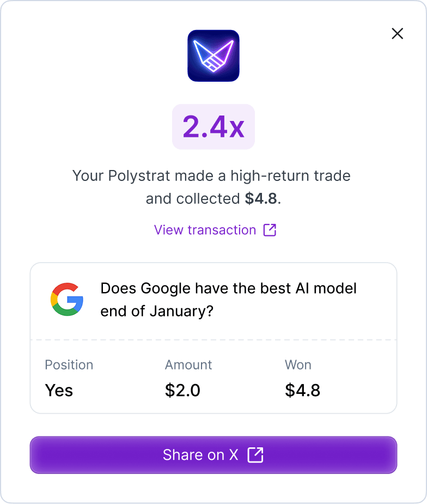Viewport: 427px width, 504px height.
Task: Click the Polystrat butterfly logo icon
Action: tap(213, 56)
